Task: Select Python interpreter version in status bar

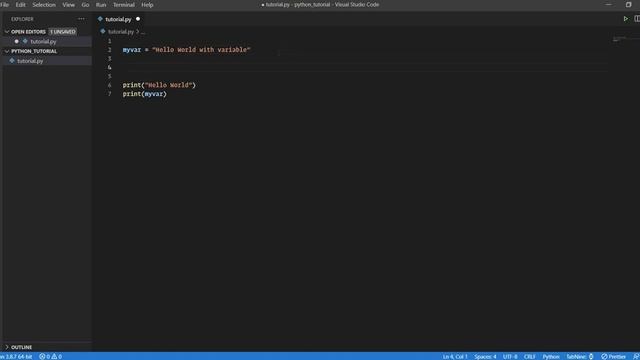Action: click(16, 356)
